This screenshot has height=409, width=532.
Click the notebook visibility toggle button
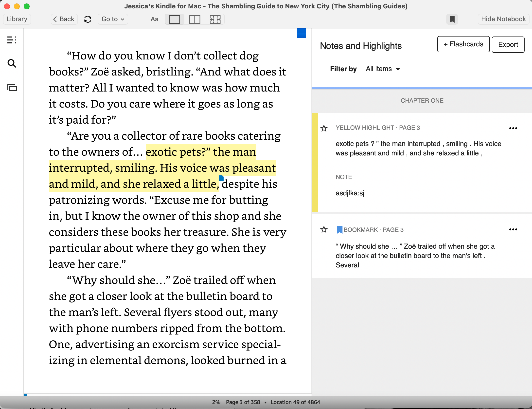pyautogui.click(x=503, y=19)
